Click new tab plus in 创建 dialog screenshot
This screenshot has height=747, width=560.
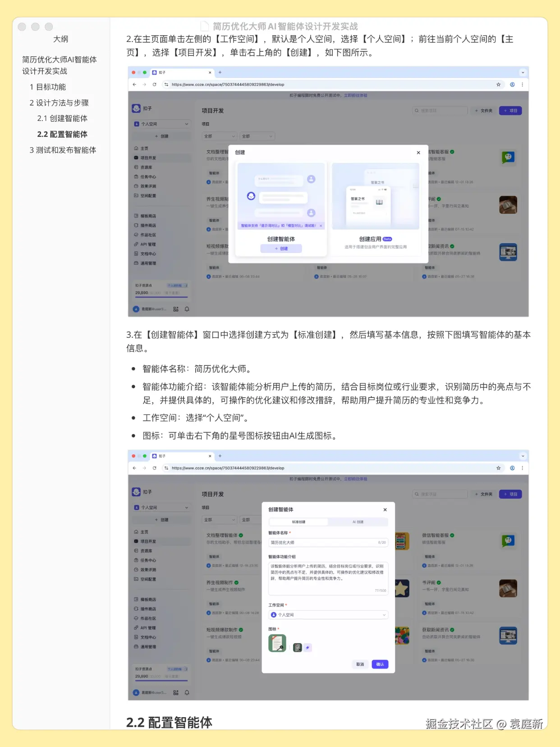220,72
